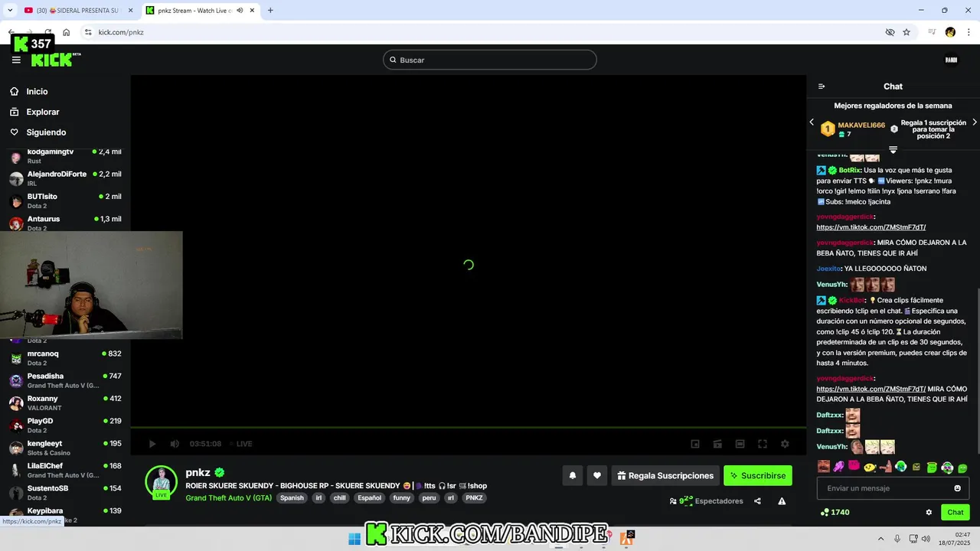Click Regala Suscripciones button
Image resolution: width=980 pixels, height=551 pixels.
coord(665,475)
